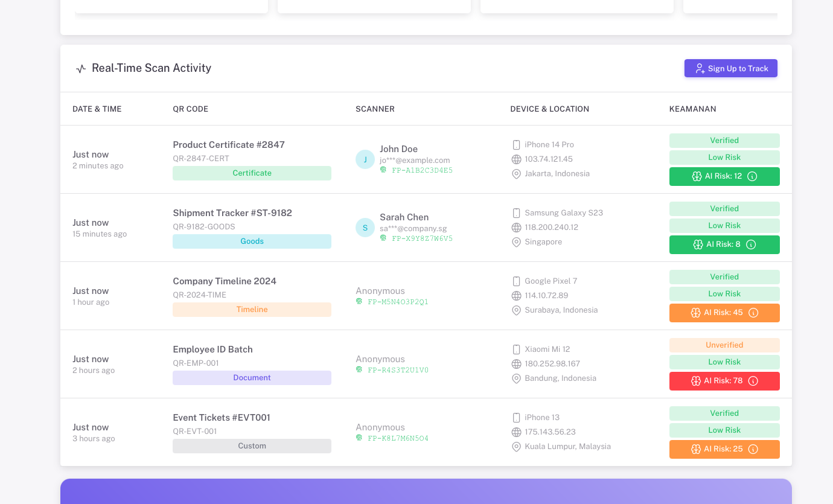Screen dimensions: 833x504
Task: Click globe icon next to 118.200.240.12
Action: coord(516,228)
